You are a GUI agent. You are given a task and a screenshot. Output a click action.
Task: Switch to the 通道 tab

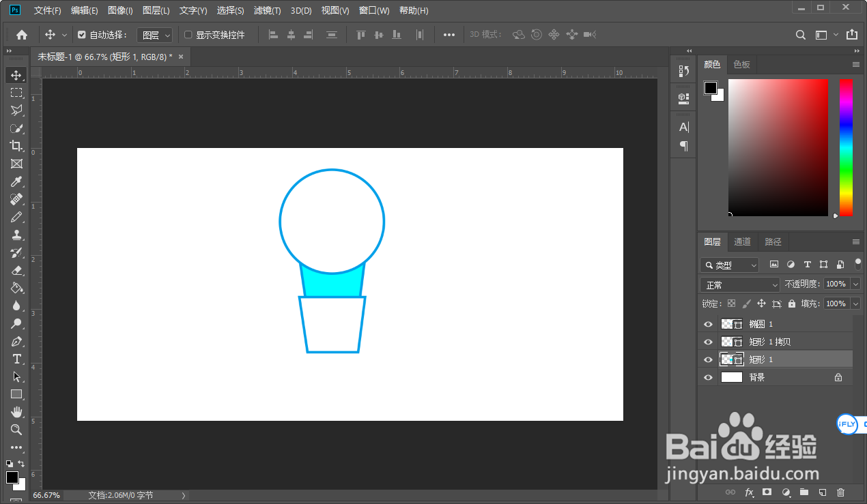[x=742, y=241]
